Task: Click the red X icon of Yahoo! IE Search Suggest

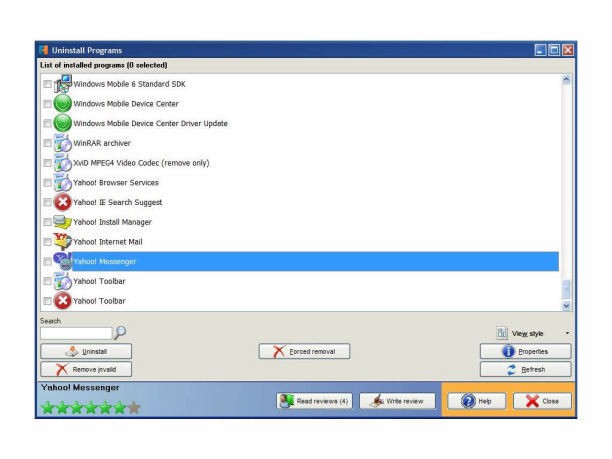Action: tap(62, 202)
